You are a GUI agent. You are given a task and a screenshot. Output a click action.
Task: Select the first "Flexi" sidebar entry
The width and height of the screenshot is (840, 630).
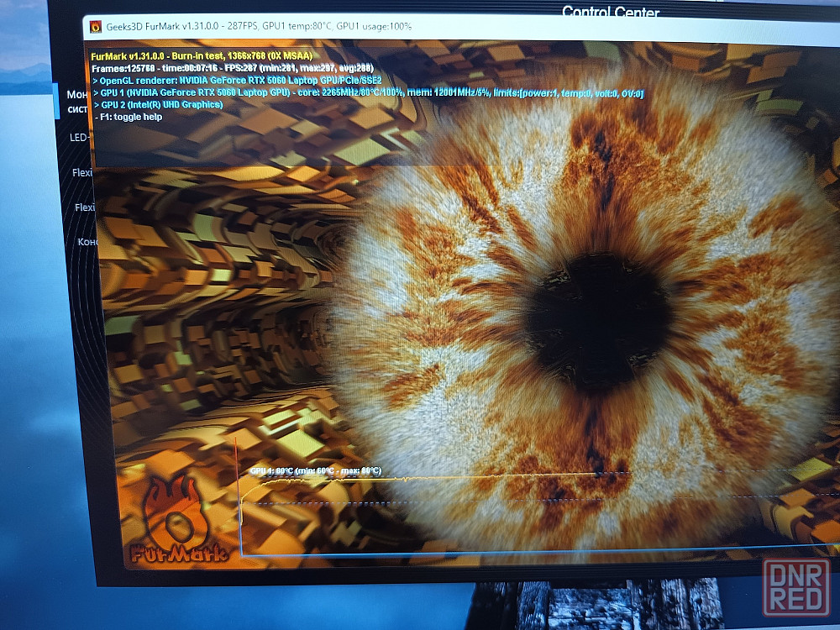(x=83, y=173)
